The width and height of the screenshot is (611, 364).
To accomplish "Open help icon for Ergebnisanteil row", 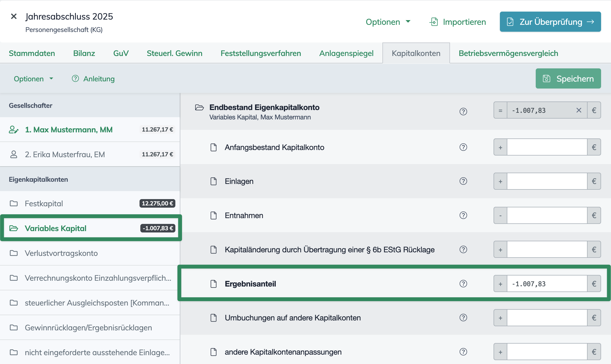I will (x=463, y=284).
